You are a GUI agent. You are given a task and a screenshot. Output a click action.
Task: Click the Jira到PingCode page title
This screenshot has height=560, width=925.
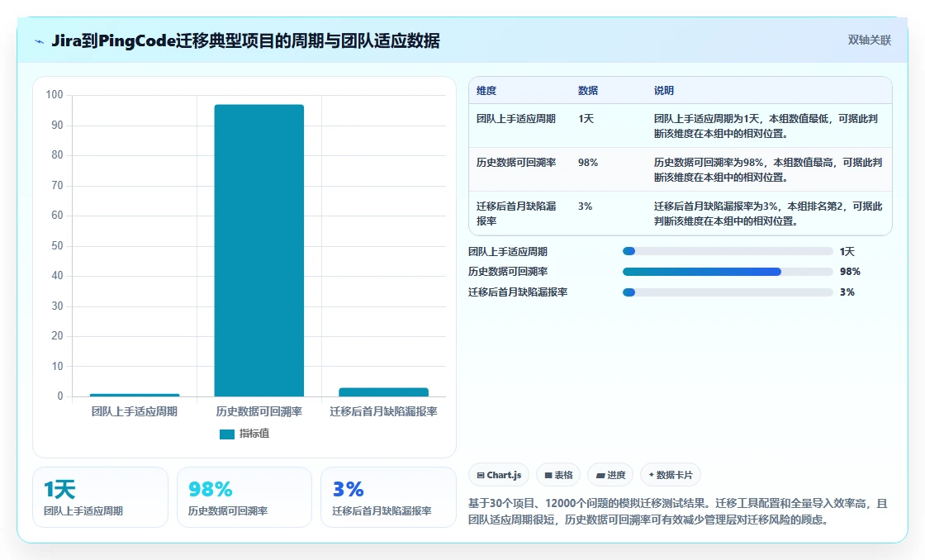245,41
